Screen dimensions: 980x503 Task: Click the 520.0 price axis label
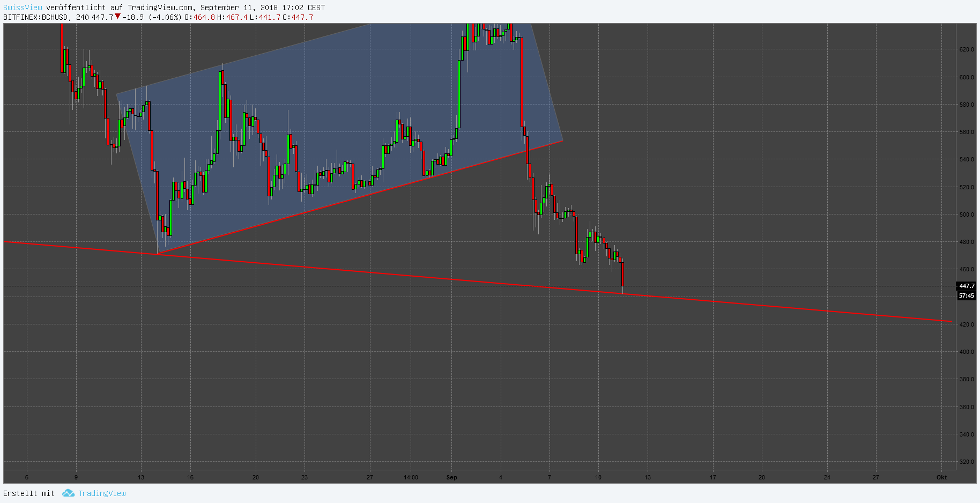pyautogui.click(x=967, y=187)
